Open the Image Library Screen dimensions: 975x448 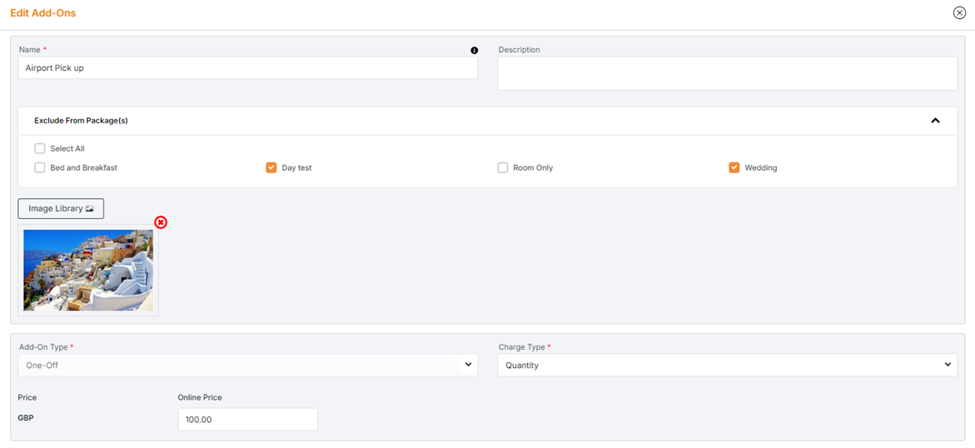[60, 209]
